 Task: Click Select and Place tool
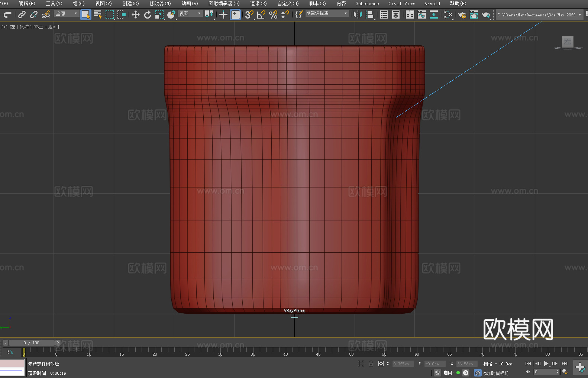click(x=171, y=14)
